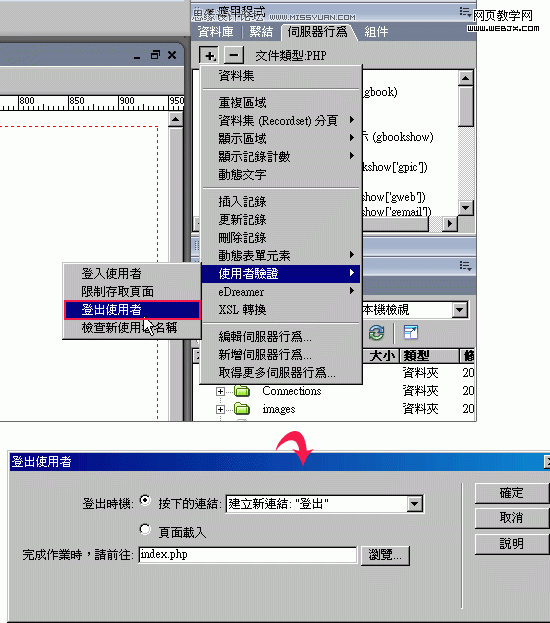
Task: Click the images folder icon
Action: tap(242, 408)
